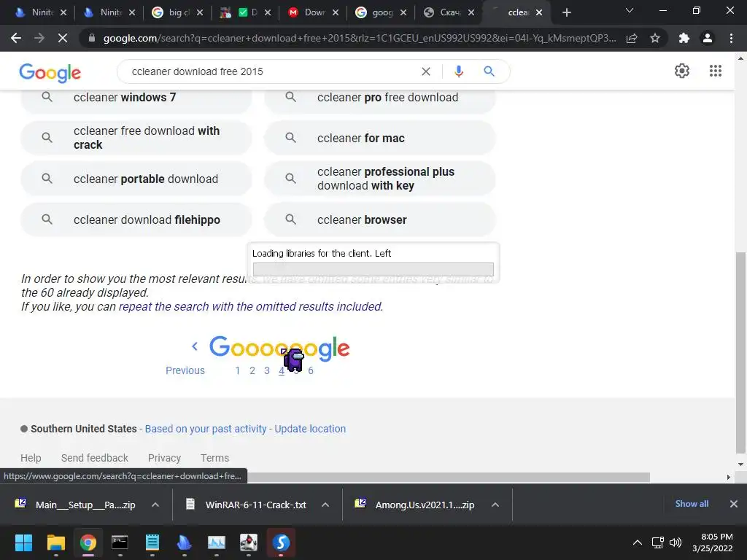Select the 'ccleaner free download with crack' suggestion

(136, 138)
